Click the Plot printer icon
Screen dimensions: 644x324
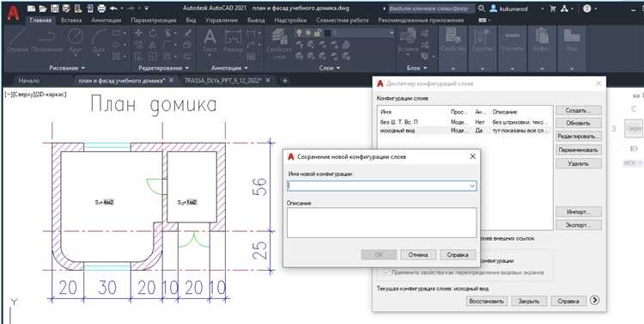(x=101, y=9)
